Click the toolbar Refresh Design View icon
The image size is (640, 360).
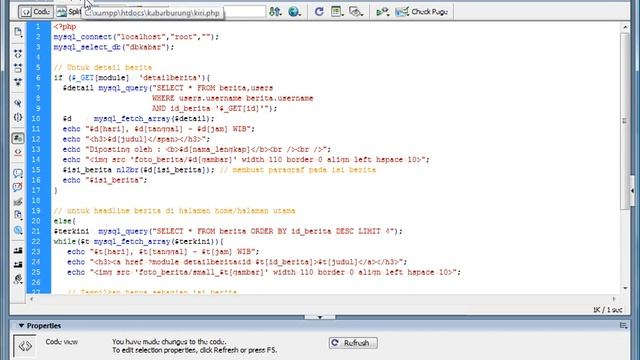coord(319,12)
